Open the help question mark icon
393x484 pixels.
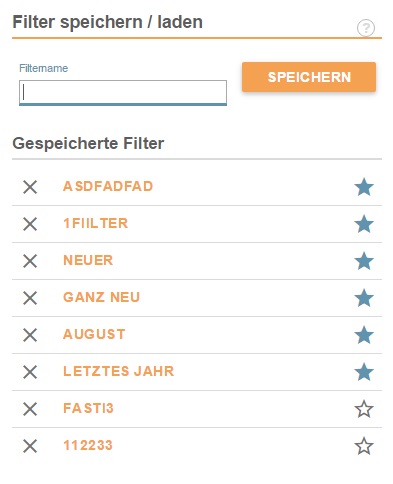366,28
